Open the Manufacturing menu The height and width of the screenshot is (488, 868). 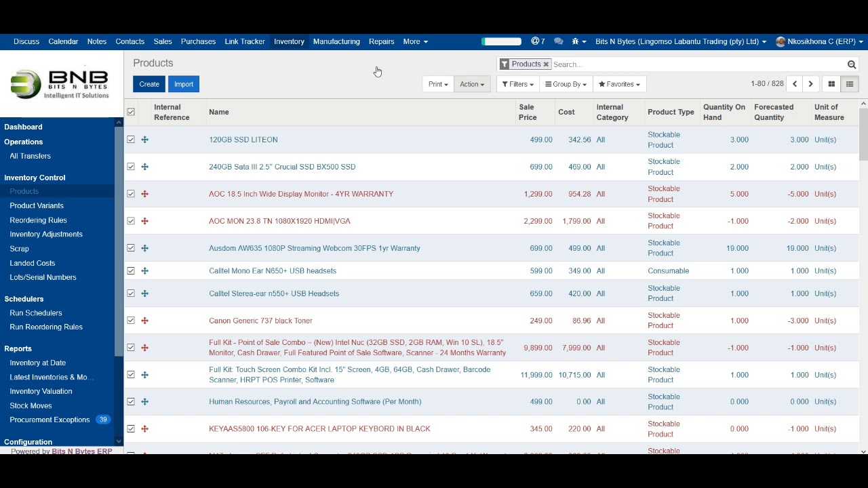pos(336,41)
